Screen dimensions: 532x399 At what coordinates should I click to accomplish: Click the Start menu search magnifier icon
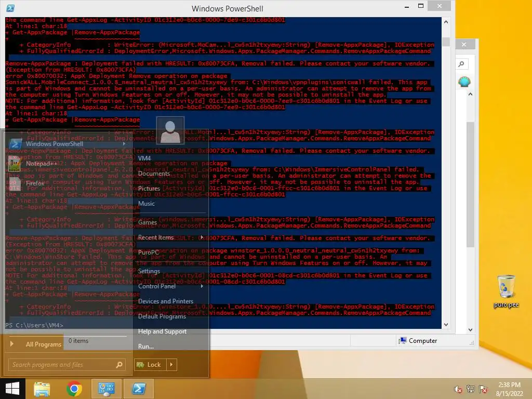click(x=119, y=365)
